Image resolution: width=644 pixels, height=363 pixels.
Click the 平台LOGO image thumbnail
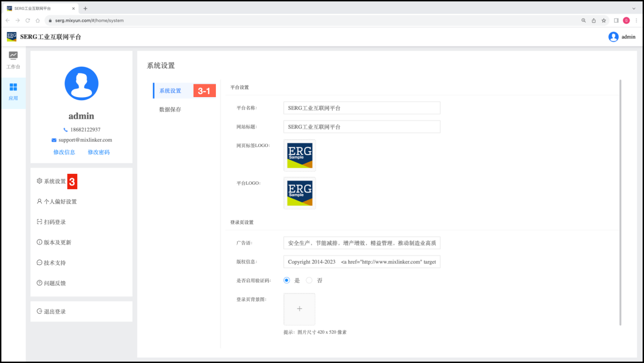300,193
